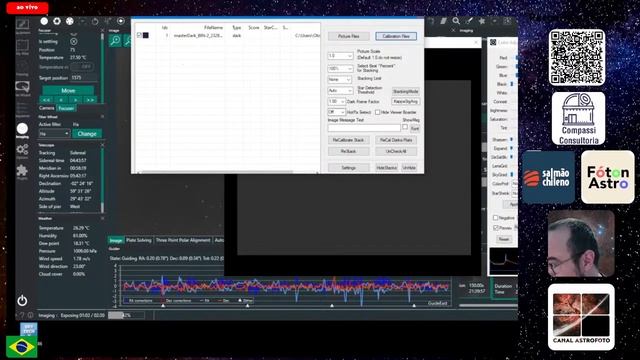The height and width of the screenshot is (360, 640).
Task: Open the Sequencer sidebar section
Action: point(22,110)
